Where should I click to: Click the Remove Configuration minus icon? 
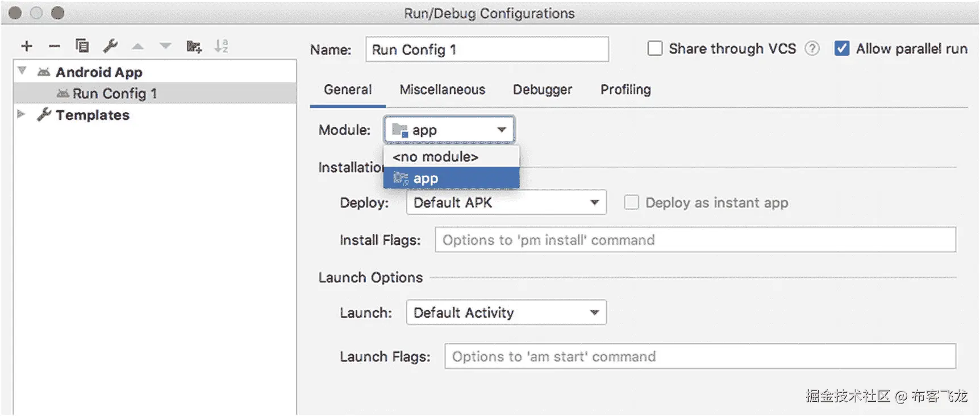[x=54, y=46]
